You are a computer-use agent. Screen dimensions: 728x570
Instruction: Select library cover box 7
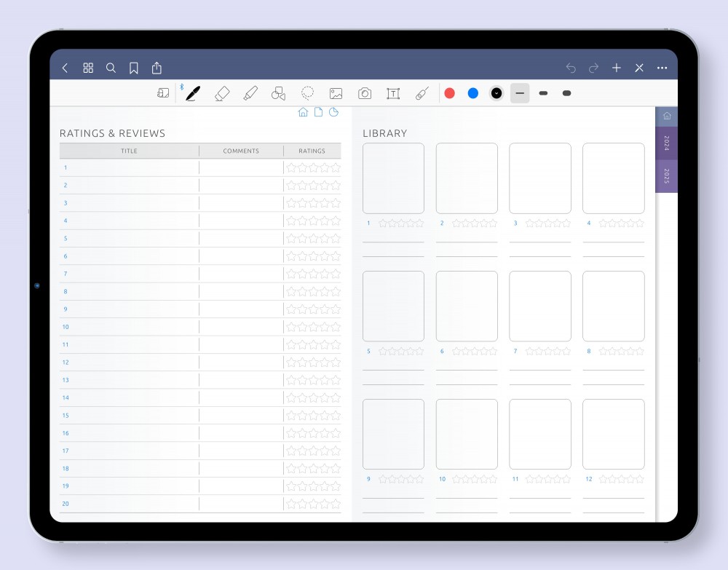coord(540,306)
